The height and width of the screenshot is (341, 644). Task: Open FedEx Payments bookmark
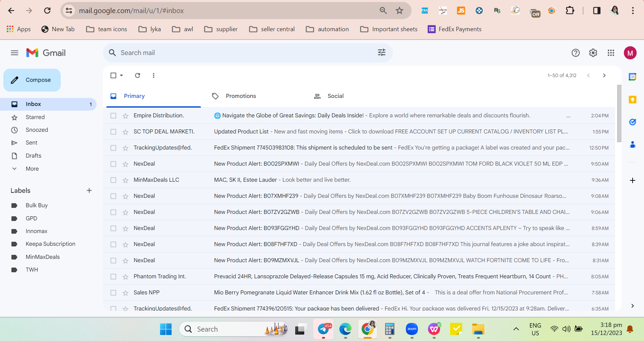tap(454, 29)
